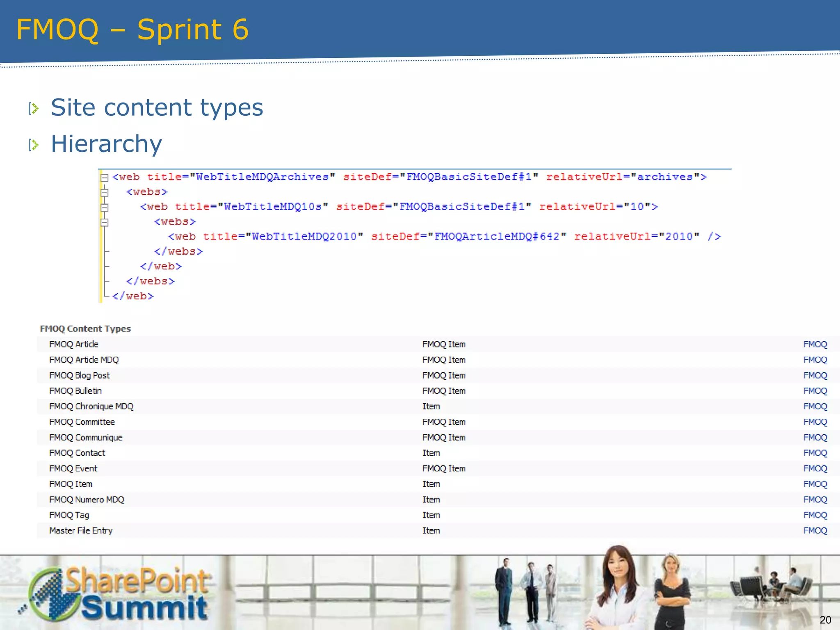Click the title "WebTitleMDQ10s" value
The image size is (840, 630).
(x=273, y=206)
